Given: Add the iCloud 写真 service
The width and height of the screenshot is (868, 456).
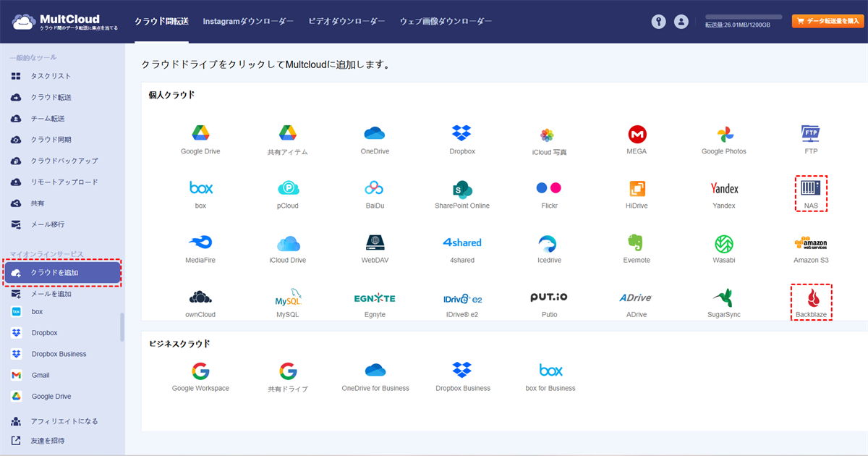Looking at the screenshot, I should pyautogui.click(x=548, y=135).
